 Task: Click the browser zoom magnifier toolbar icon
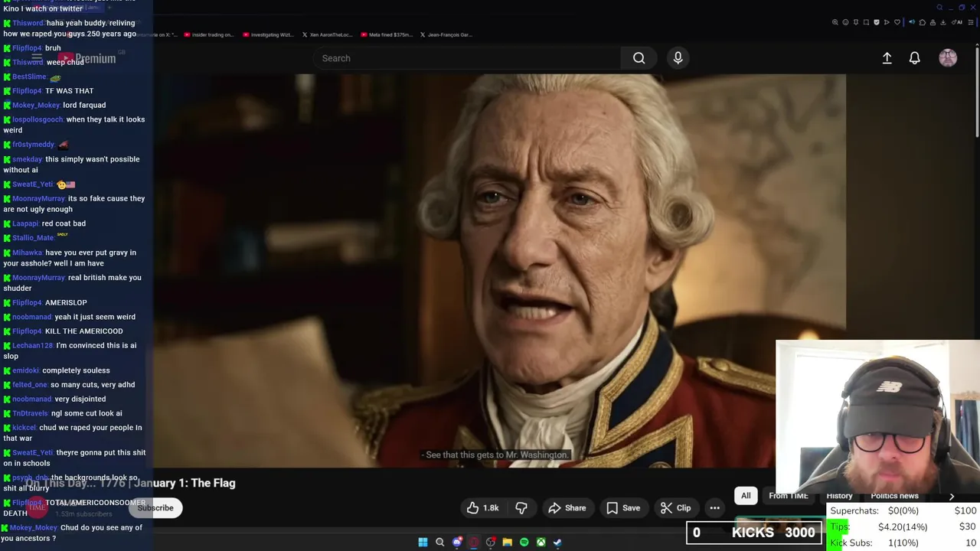coord(835,22)
